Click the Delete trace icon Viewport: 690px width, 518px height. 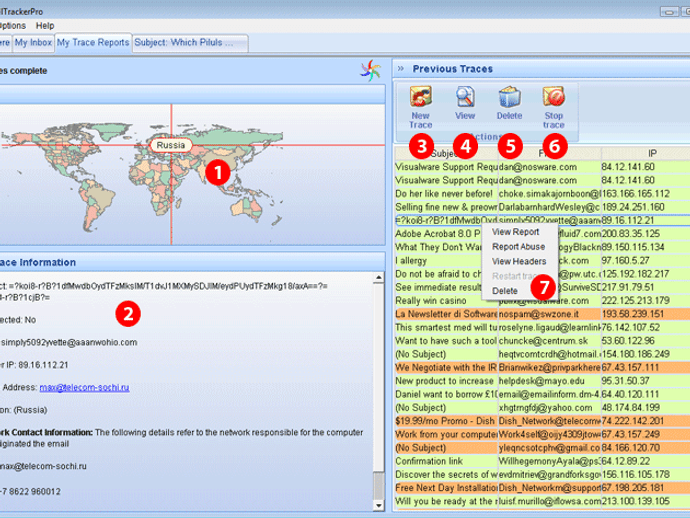pyautogui.click(x=509, y=97)
